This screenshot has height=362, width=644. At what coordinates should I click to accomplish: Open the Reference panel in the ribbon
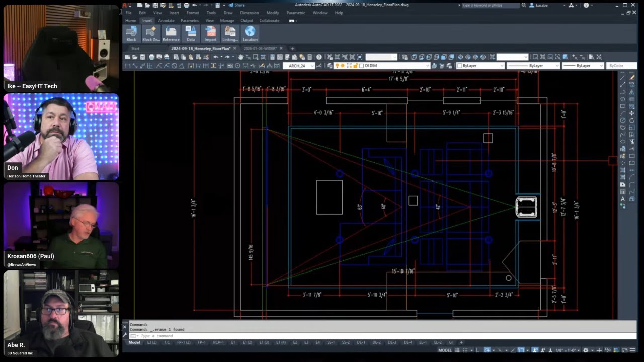pyautogui.click(x=171, y=34)
